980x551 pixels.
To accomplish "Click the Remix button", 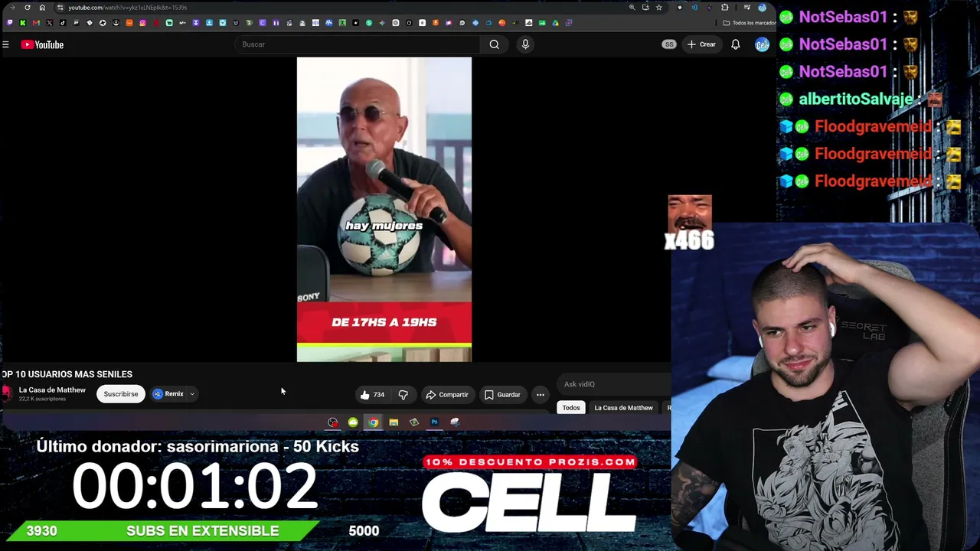I will [168, 394].
